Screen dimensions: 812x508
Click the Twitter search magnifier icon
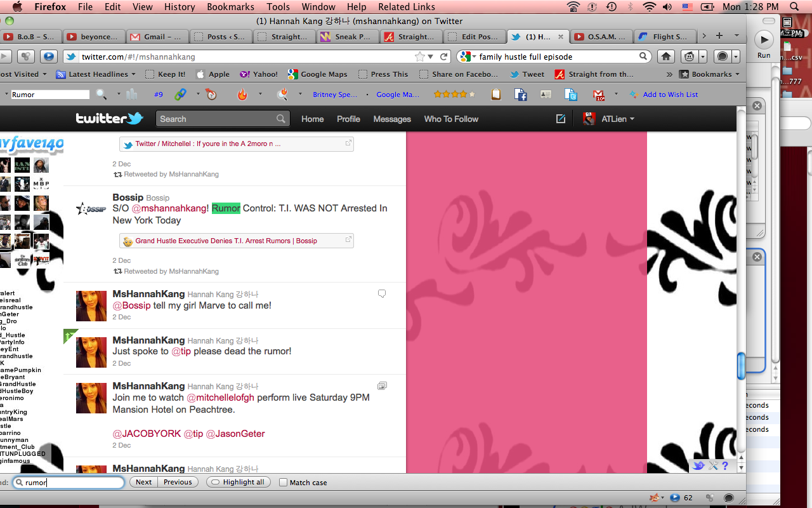point(280,119)
